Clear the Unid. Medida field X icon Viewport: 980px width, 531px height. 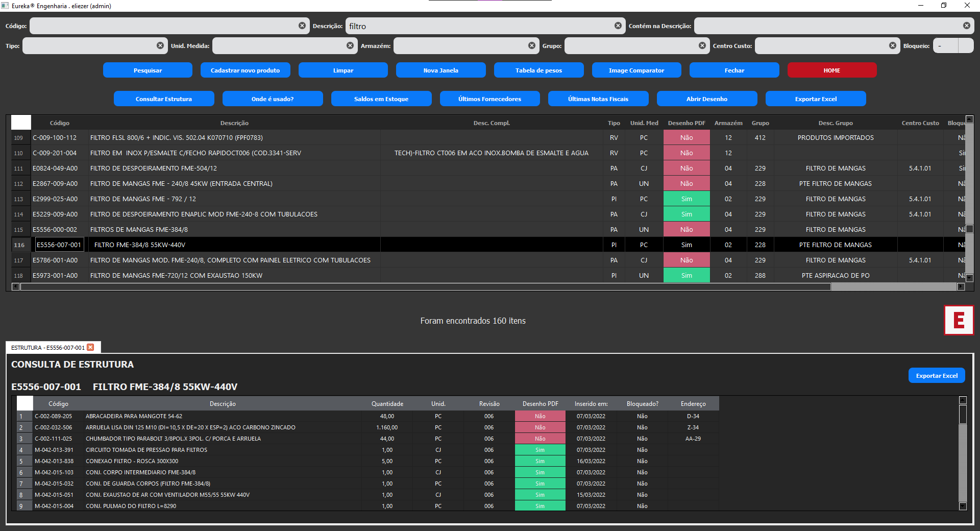350,45
